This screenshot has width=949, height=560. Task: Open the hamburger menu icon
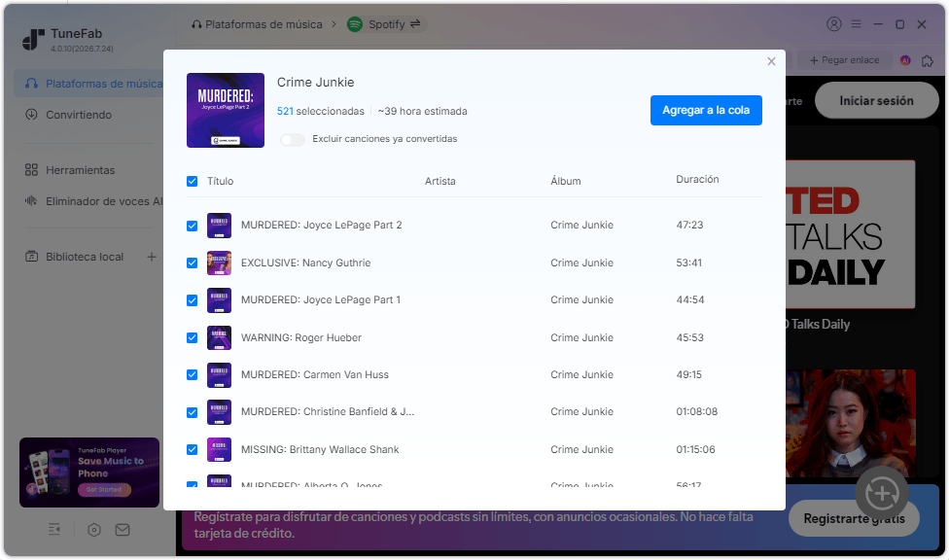(x=856, y=24)
